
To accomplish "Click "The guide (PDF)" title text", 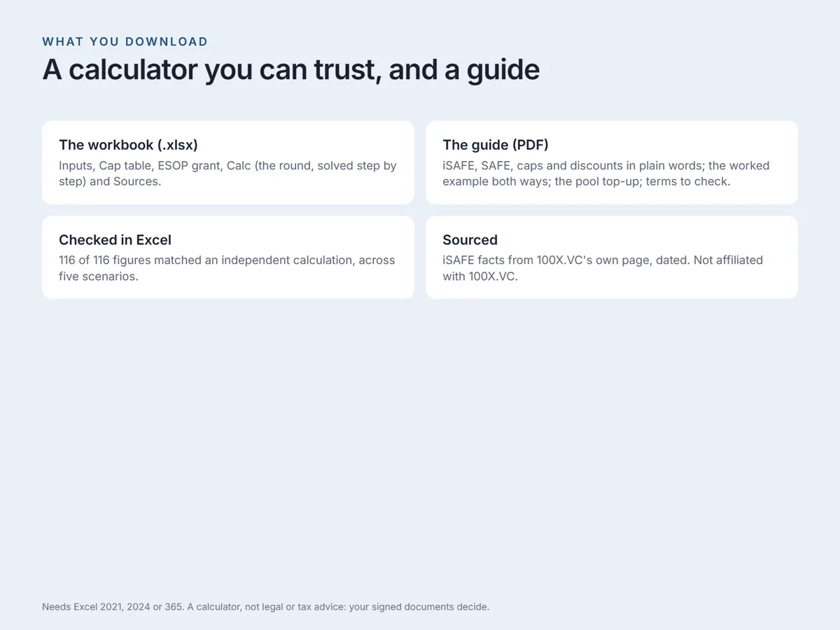I will 496,145.
